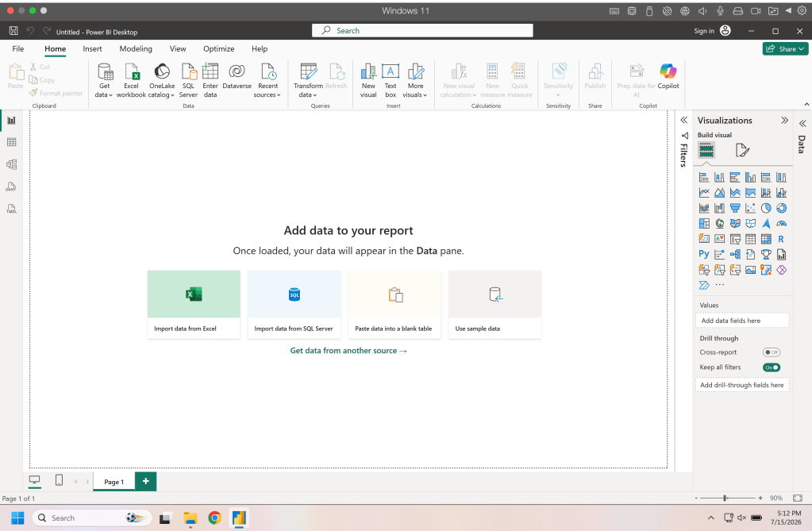Insert the Power Apps visual
Screen dimensions: 812x531
782,270
